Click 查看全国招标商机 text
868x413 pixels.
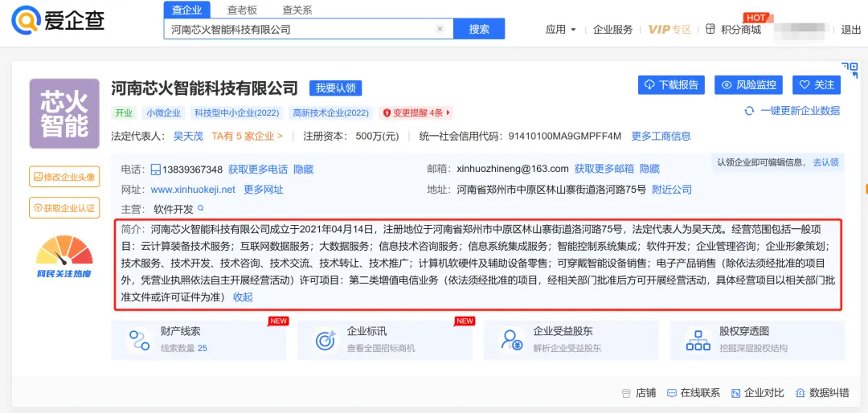click(x=381, y=349)
